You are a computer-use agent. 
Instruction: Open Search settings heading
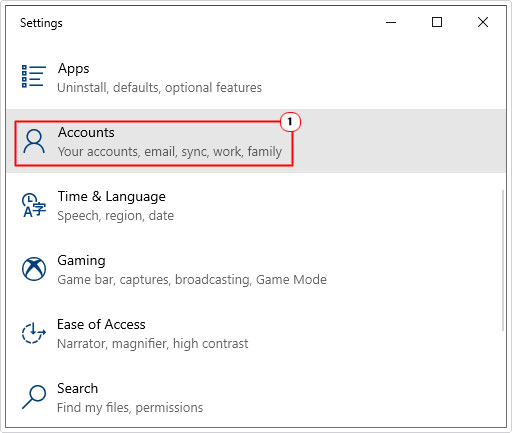click(x=77, y=388)
